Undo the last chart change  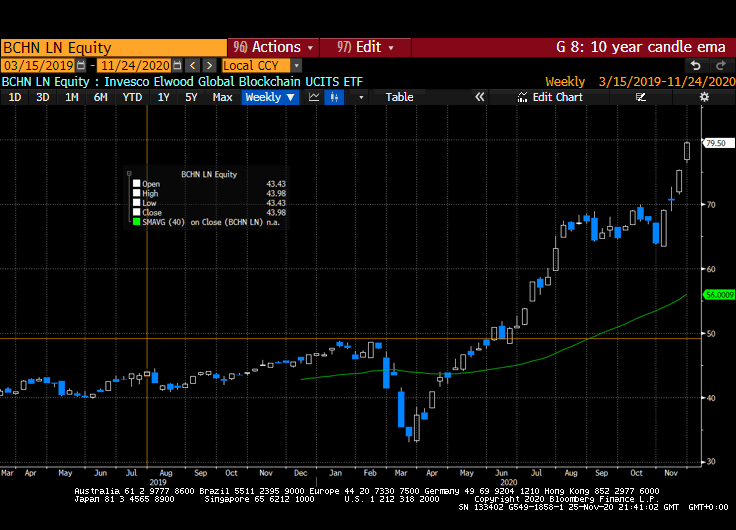(696, 65)
